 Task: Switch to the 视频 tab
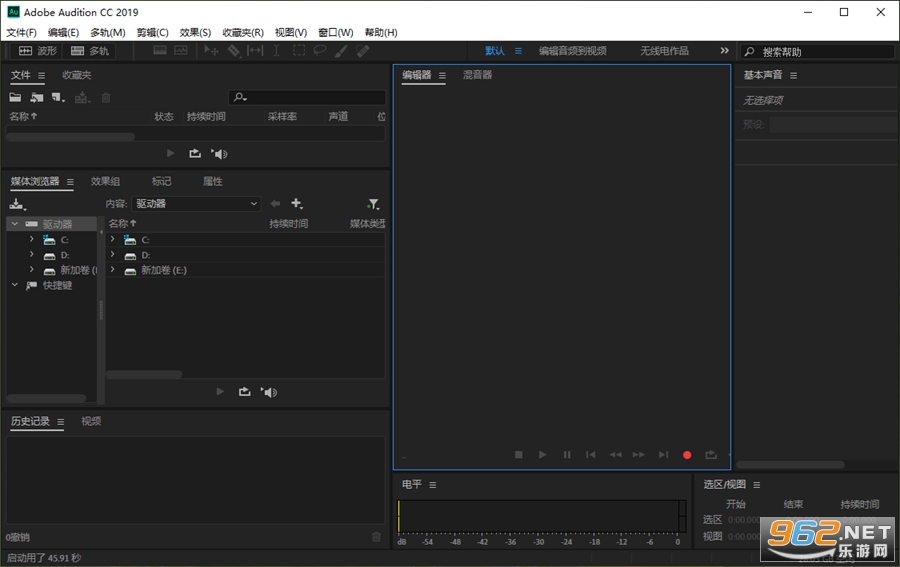pyautogui.click(x=91, y=421)
